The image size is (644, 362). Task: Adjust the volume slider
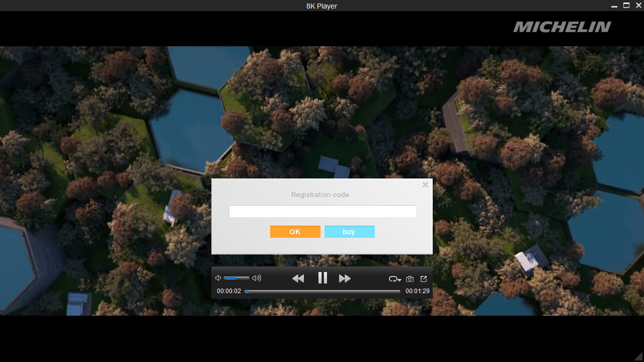click(236, 278)
